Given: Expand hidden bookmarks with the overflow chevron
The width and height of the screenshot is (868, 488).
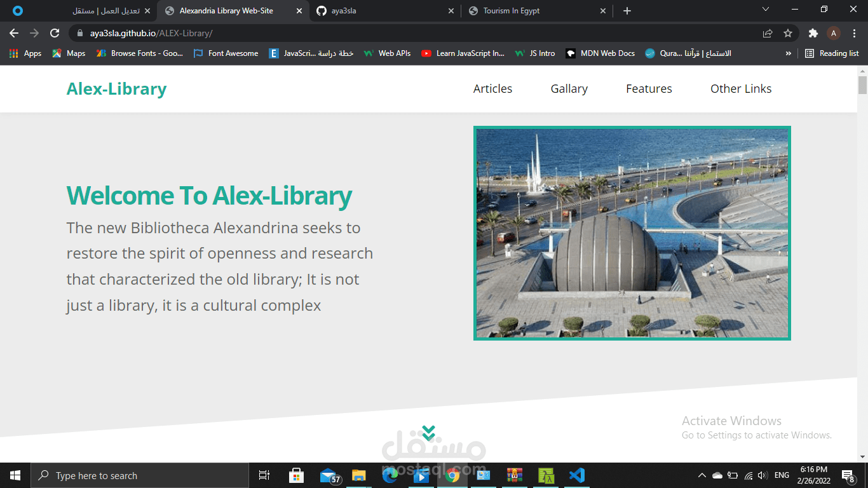Looking at the screenshot, I should [788, 53].
